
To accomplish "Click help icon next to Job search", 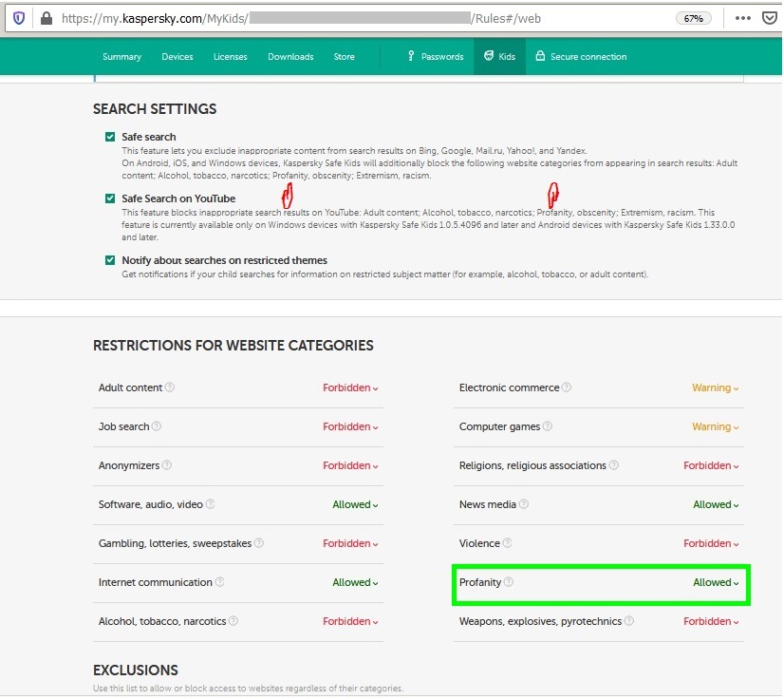I will (157, 426).
